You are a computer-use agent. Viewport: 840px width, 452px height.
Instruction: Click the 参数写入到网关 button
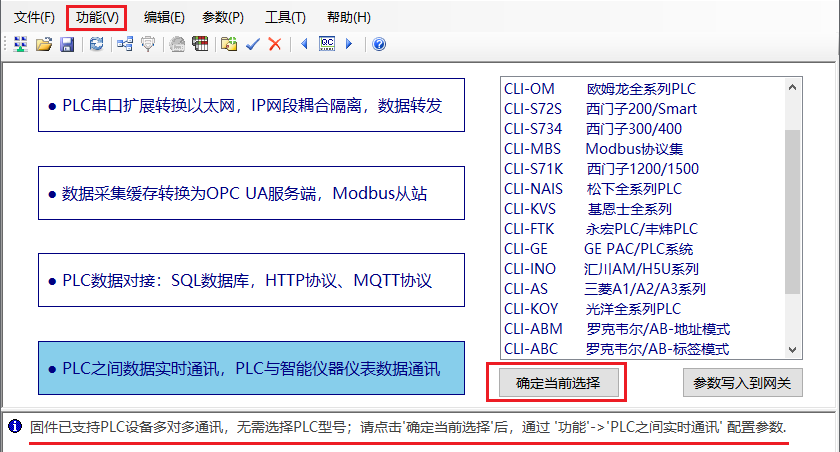tap(742, 383)
